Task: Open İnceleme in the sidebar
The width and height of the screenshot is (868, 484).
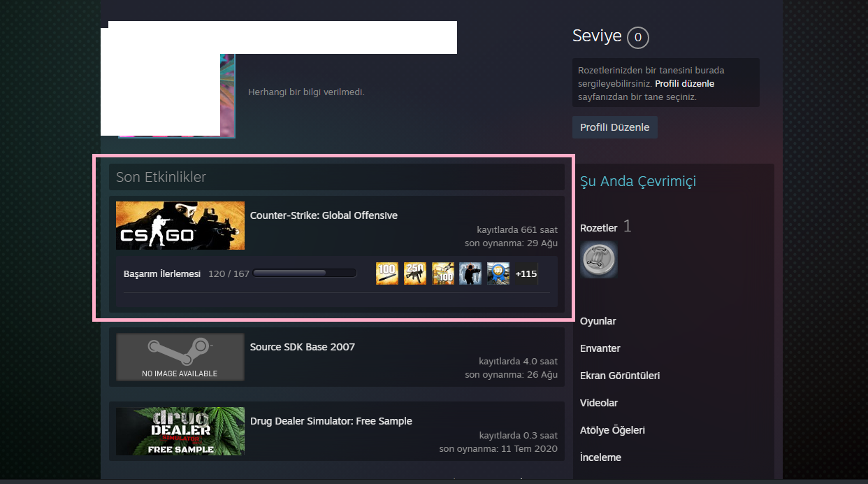Action: pos(600,457)
